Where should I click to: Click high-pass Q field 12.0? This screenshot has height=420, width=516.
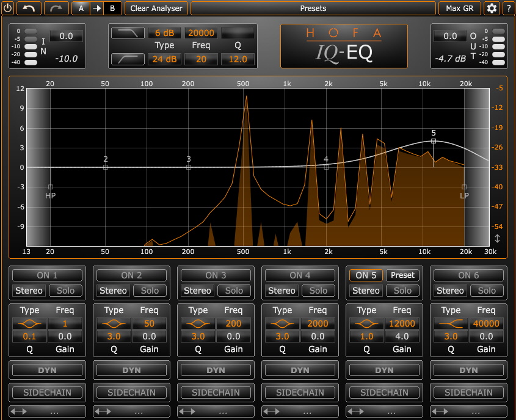[238, 59]
